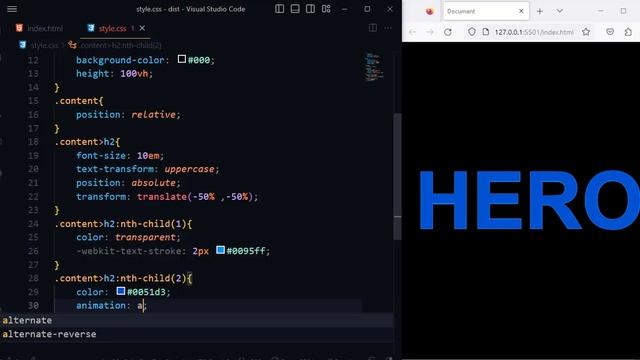The height and width of the screenshot is (360, 640).
Task: Open the list all tabs dropdown
Action: coord(560,11)
